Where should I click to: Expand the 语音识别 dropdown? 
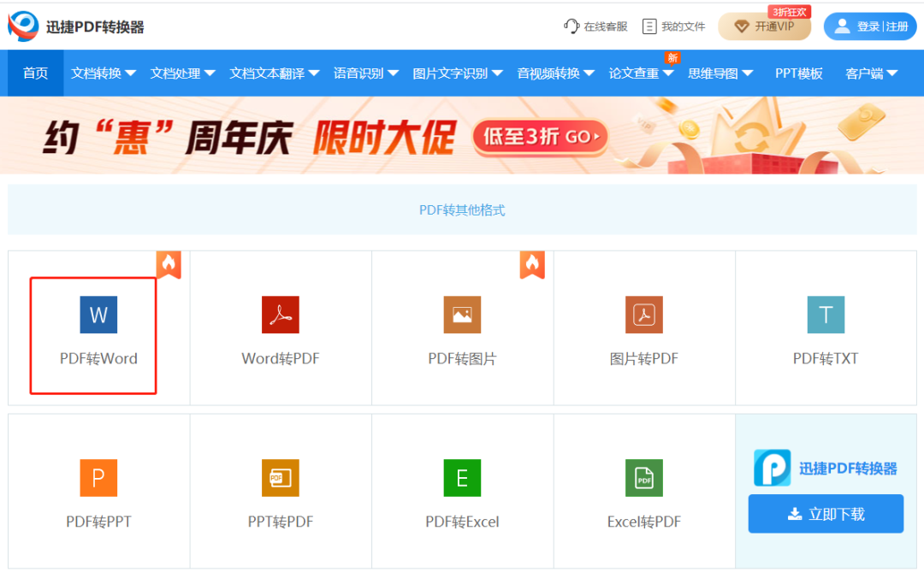coord(366,73)
